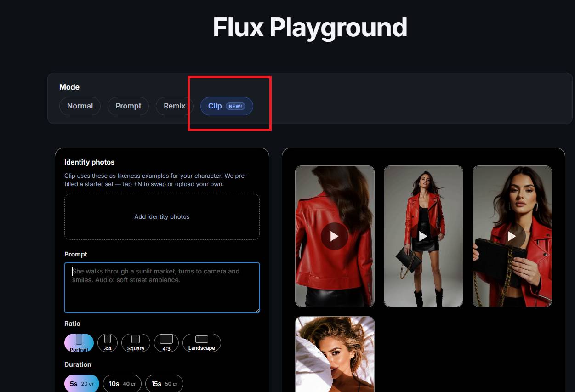Select the Clip mode tab
The height and width of the screenshot is (392, 575).
(227, 106)
